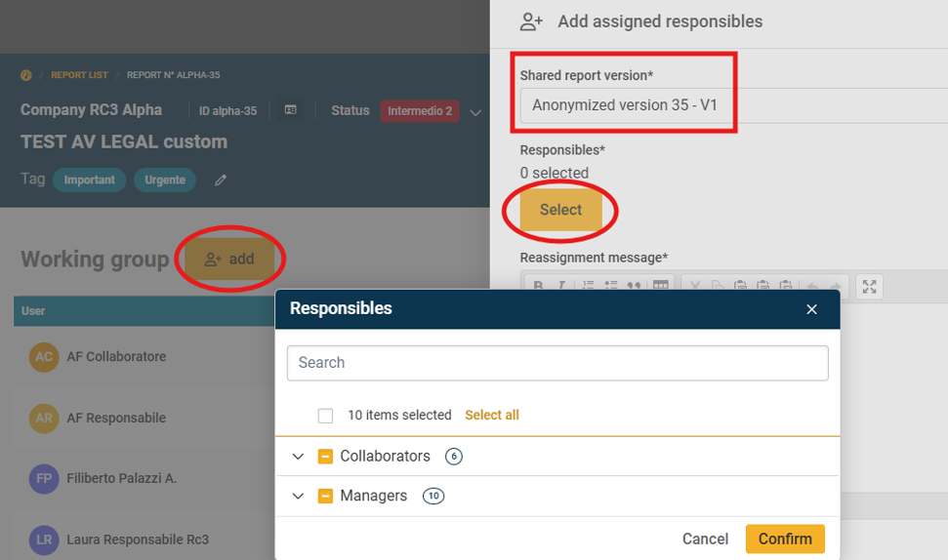The height and width of the screenshot is (560, 948).
Task: Click Select all link
Action: (491, 416)
